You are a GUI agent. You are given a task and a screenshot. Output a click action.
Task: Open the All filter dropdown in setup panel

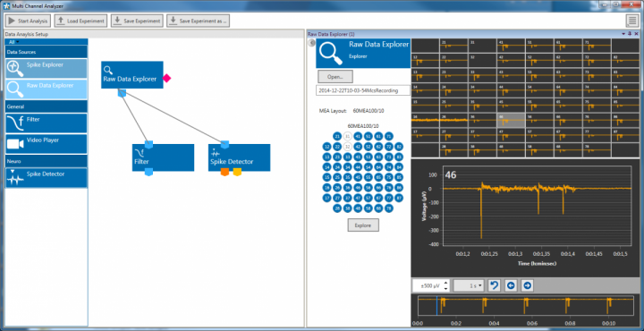tap(14, 42)
